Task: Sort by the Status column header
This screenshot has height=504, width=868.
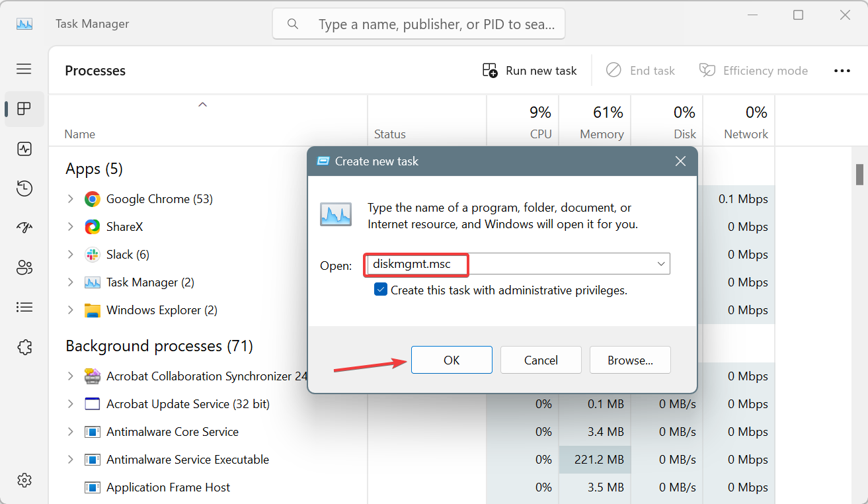Action: [x=390, y=134]
